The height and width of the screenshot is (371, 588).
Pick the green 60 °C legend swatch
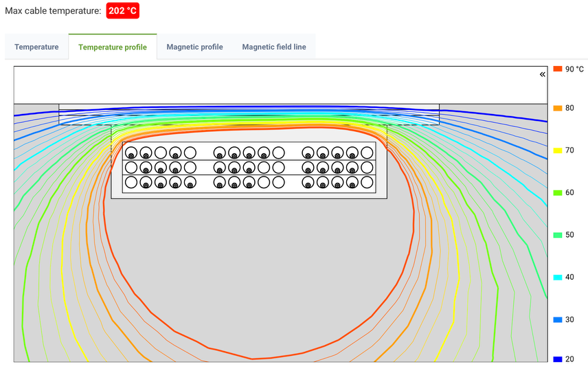558,192
